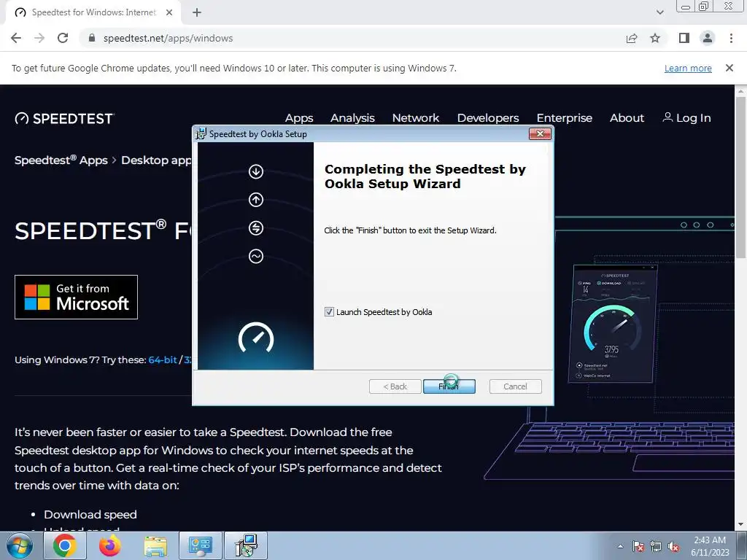Select the Speedtest for Windows tab
The width and height of the screenshot is (747, 560).
(93, 12)
